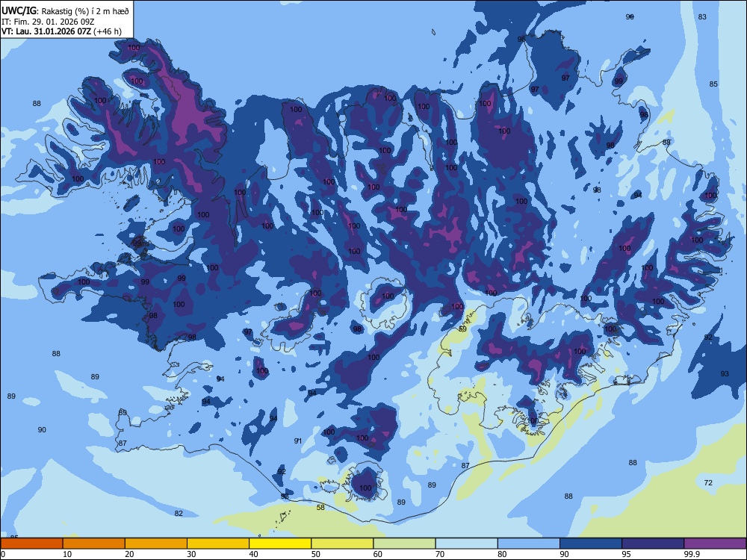Click the value 96 at northern peninsula
The width and height of the screenshot is (747, 560).
point(521,39)
